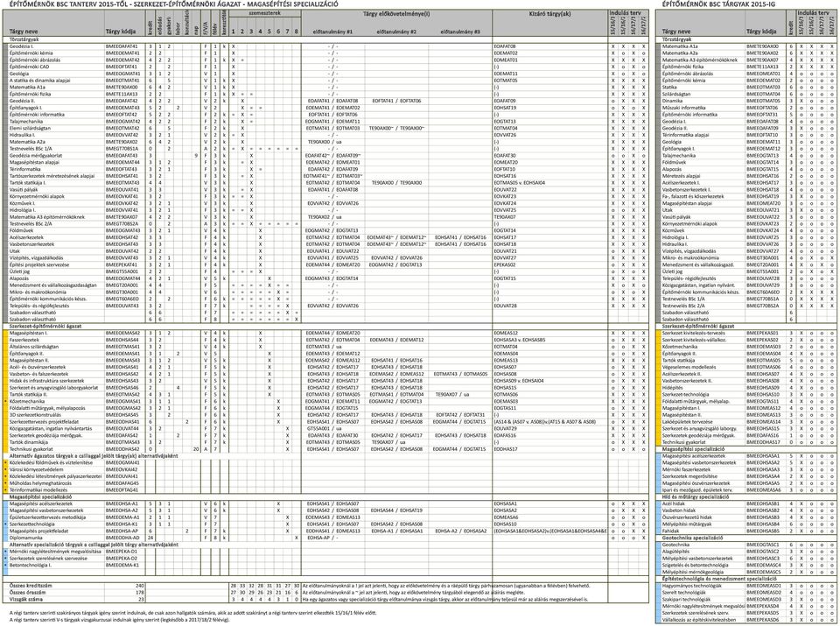
Task: Select the Tartók dinamikája subject
Action: click(30, 443)
